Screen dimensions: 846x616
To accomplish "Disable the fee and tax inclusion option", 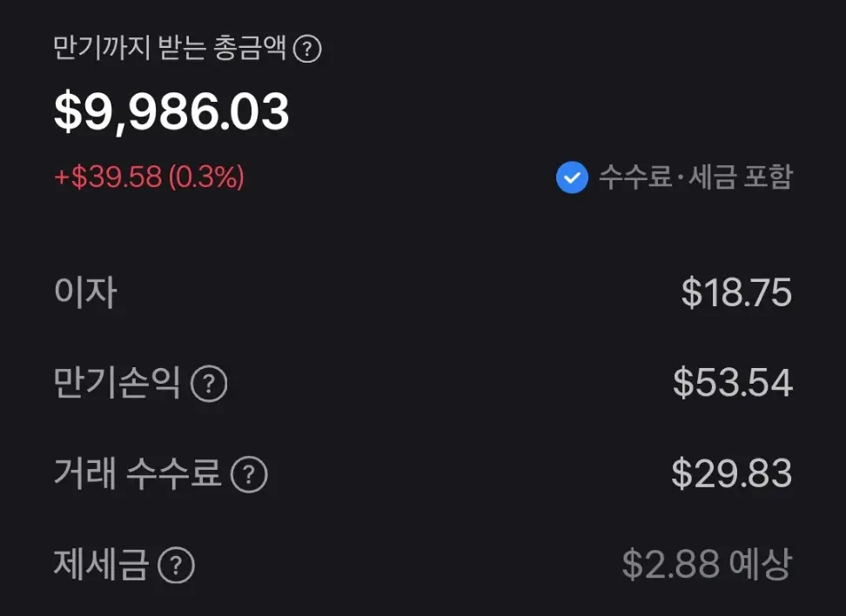I will (571, 178).
